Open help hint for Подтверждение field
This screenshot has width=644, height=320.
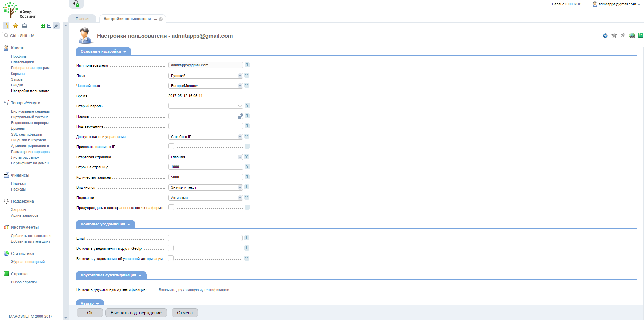click(247, 126)
